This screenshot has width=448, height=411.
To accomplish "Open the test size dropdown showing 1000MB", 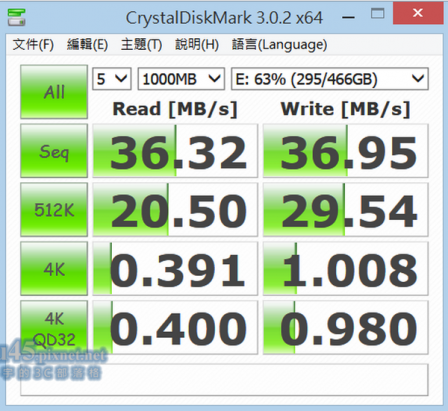I will tap(181, 79).
